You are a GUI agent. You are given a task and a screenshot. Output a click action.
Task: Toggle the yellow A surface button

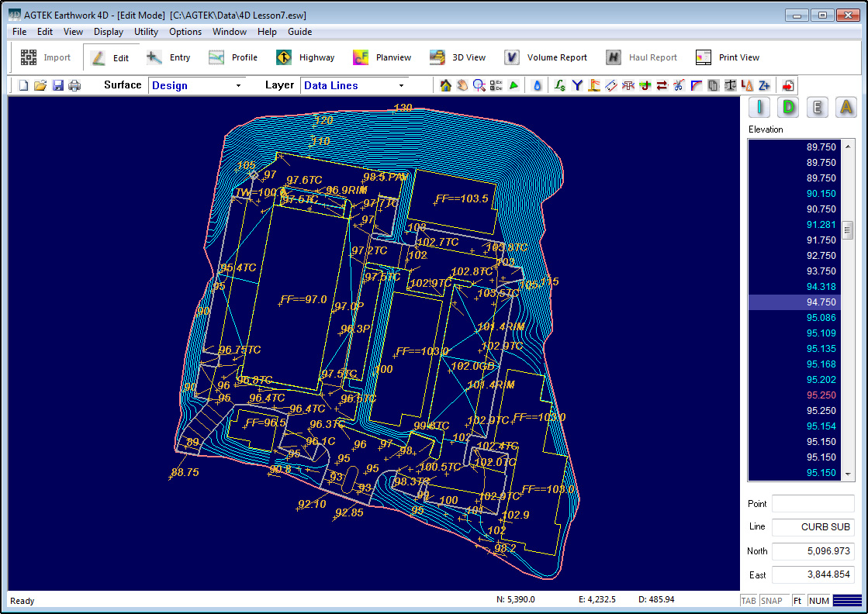[x=846, y=108]
